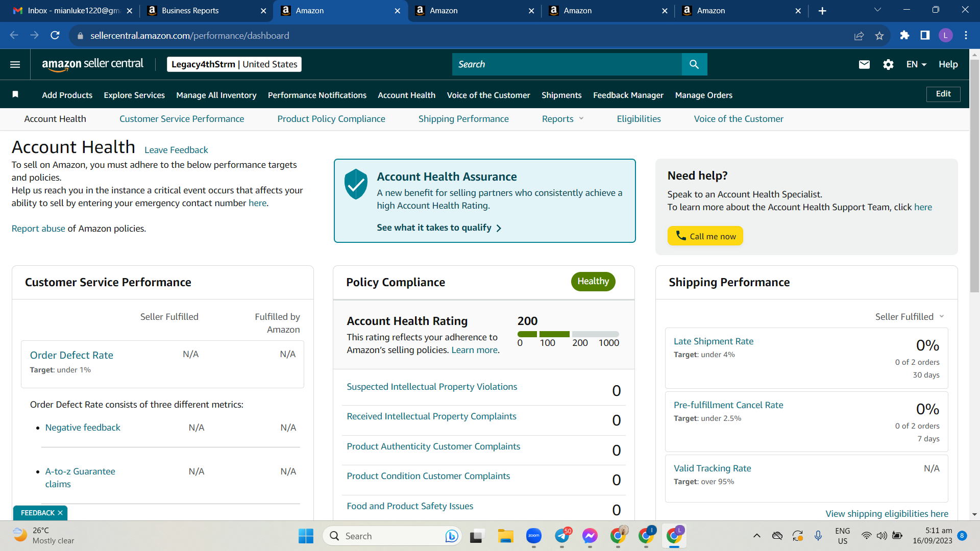
Task: Open the Customer Service Performance tab
Action: point(182,119)
